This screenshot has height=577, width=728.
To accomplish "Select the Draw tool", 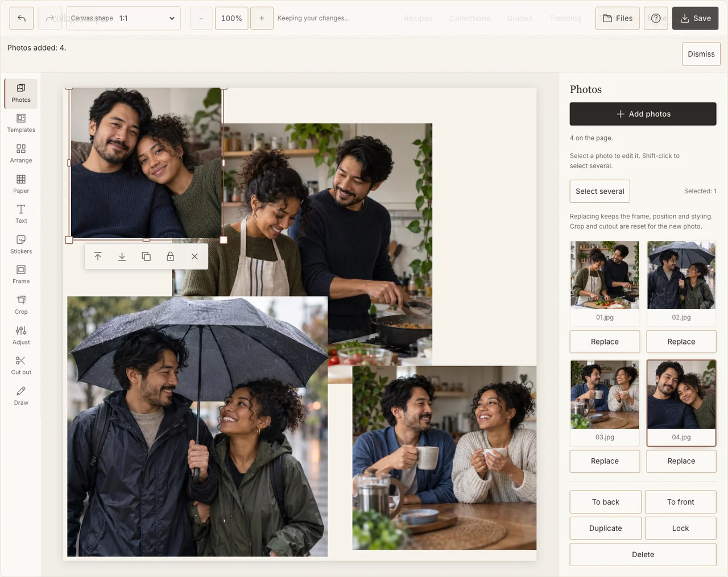I will (x=21, y=396).
